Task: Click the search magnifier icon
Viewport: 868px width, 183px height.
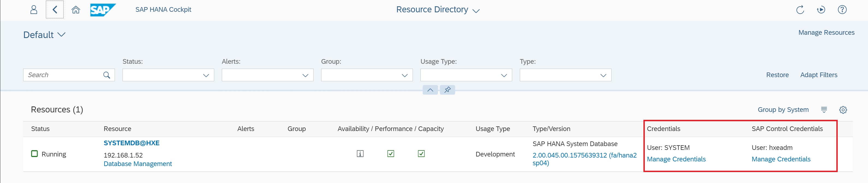Action: pos(106,75)
